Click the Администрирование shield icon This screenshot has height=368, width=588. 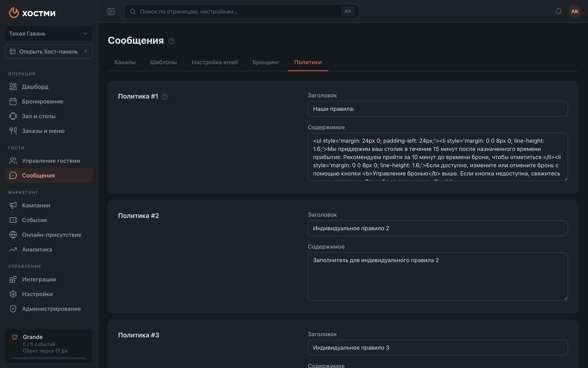[x=13, y=309]
